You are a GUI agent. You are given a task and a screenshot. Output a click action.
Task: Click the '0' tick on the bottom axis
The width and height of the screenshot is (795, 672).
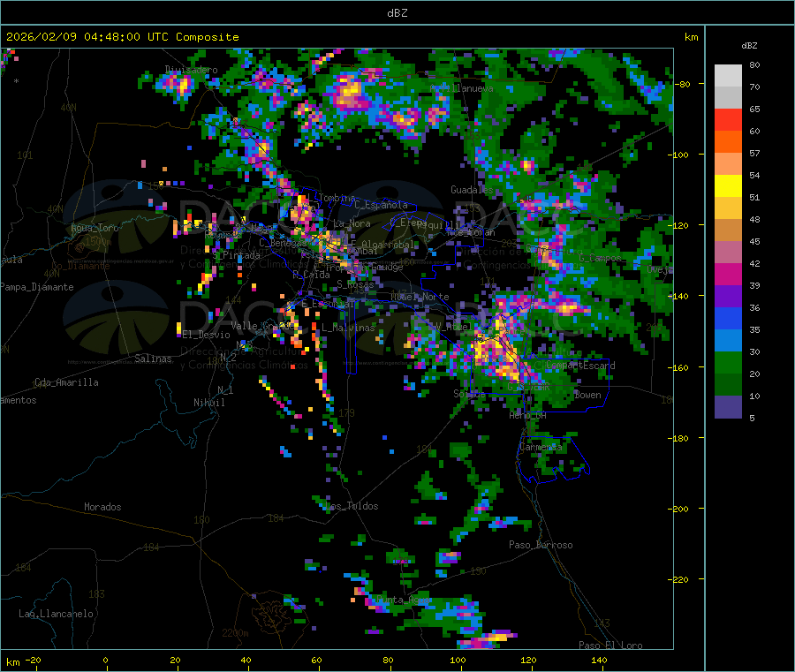point(105,660)
